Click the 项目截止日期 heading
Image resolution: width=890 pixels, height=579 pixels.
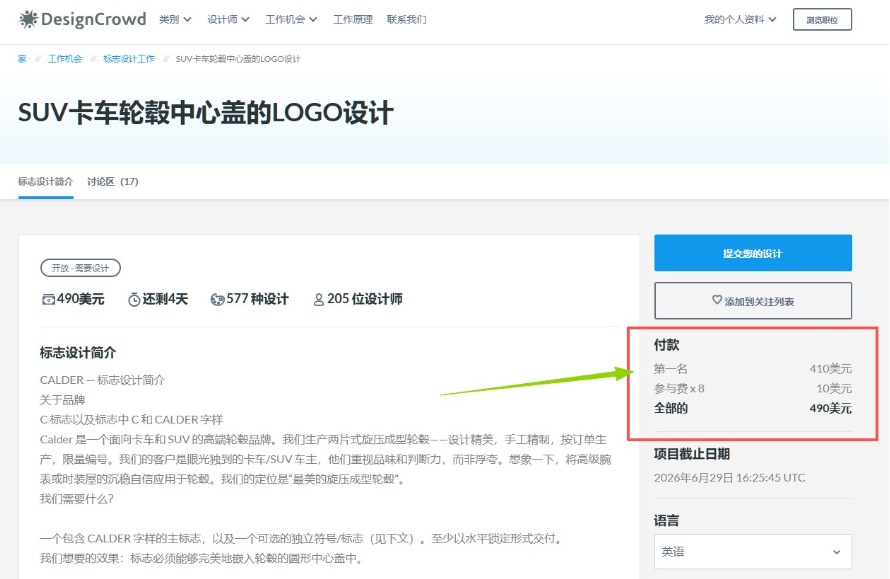(692, 454)
